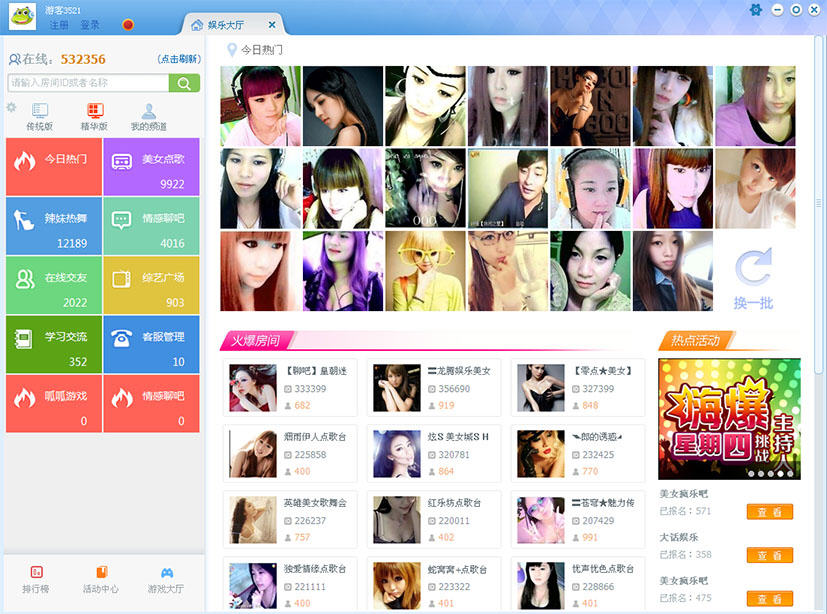Open 我的频道 channel icon
Viewport: 827px width, 614px height.
(x=149, y=110)
